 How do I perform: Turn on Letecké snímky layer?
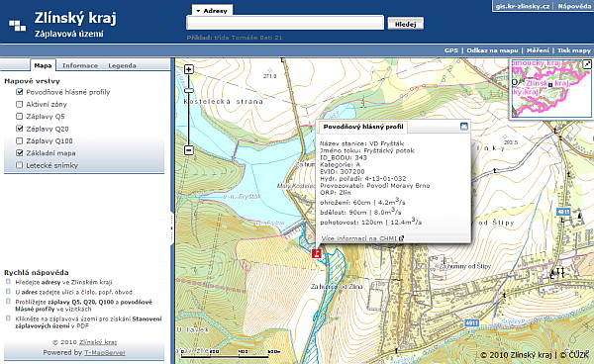pyautogui.click(x=20, y=165)
